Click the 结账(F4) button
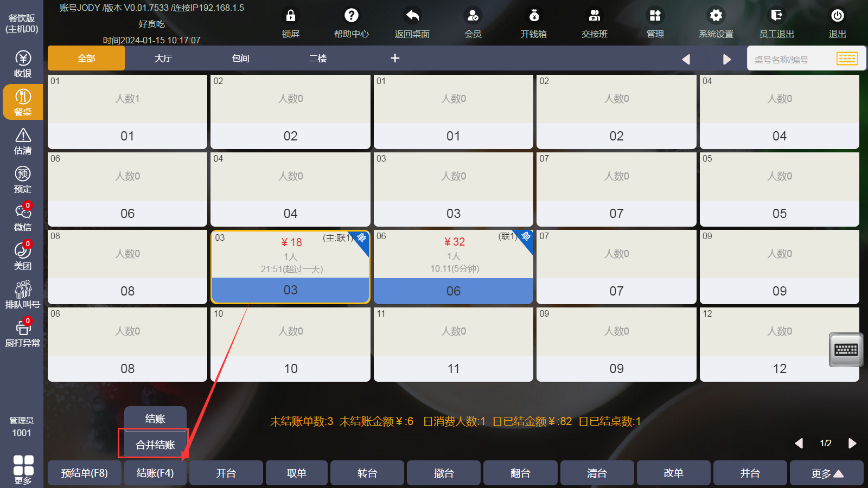The height and width of the screenshot is (488, 868). point(155,473)
